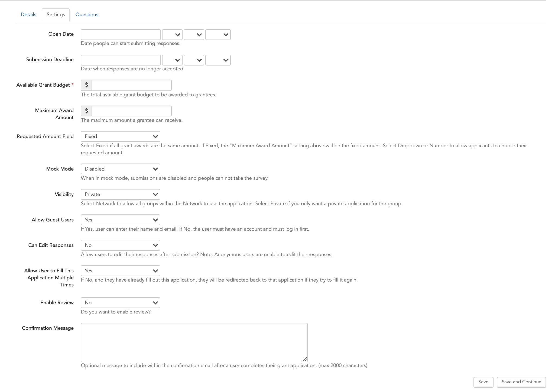
Task: Switch to the Details tab
Action: coord(28,15)
